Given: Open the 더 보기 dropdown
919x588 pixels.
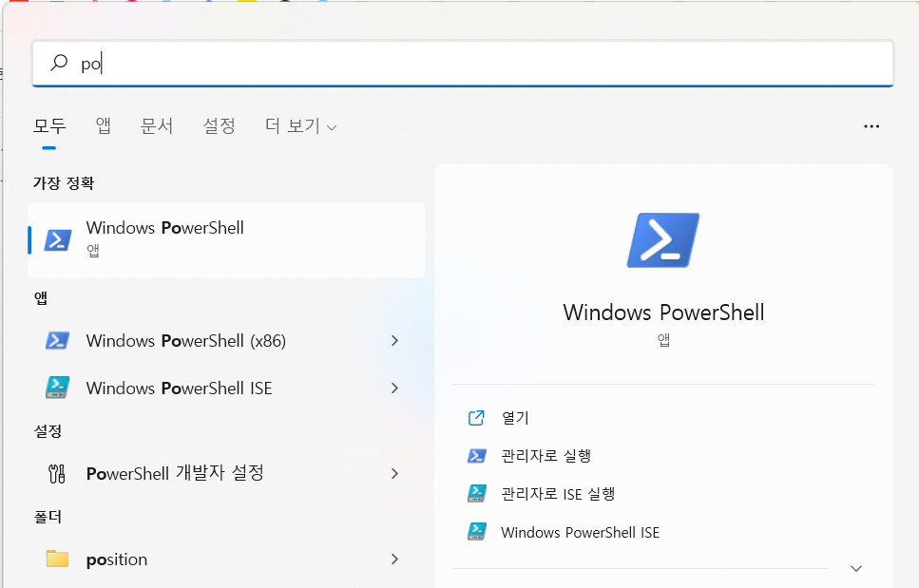Looking at the screenshot, I should pyautogui.click(x=300, y=126).
